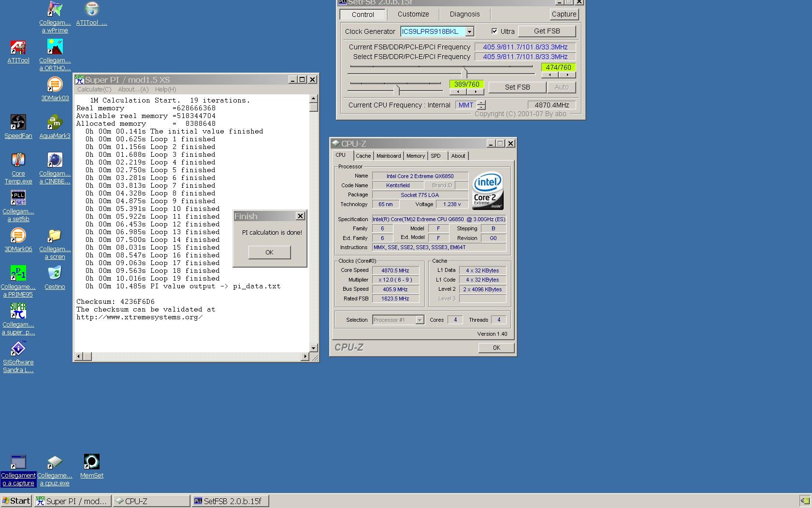812x508 pixels.
Task: Close the Finish dialog with X
Action: click(300, 216)
